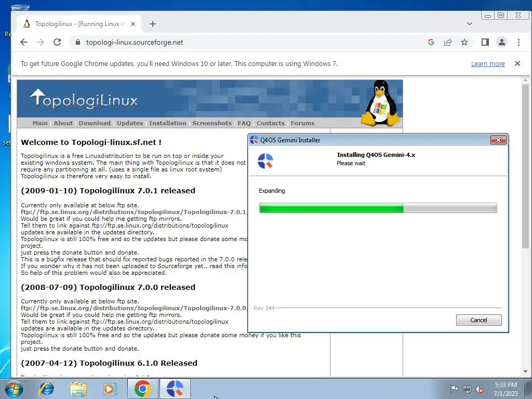Image resolution: width=532 pixels, height=399 pixels.
Task: Click the Rev 344 label
Action: (264, 308)
